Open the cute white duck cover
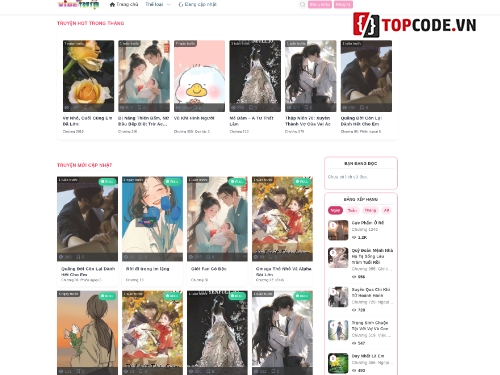 [x=199, y=76]
